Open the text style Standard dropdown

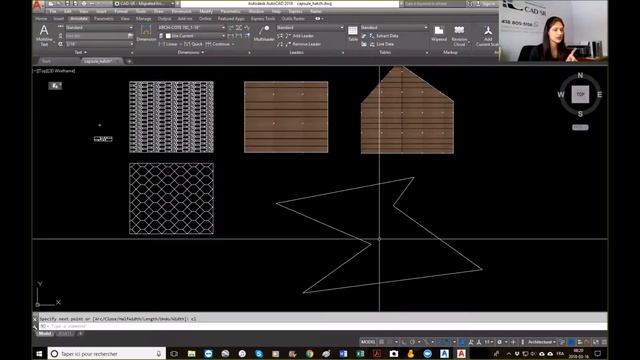[99, 28]
